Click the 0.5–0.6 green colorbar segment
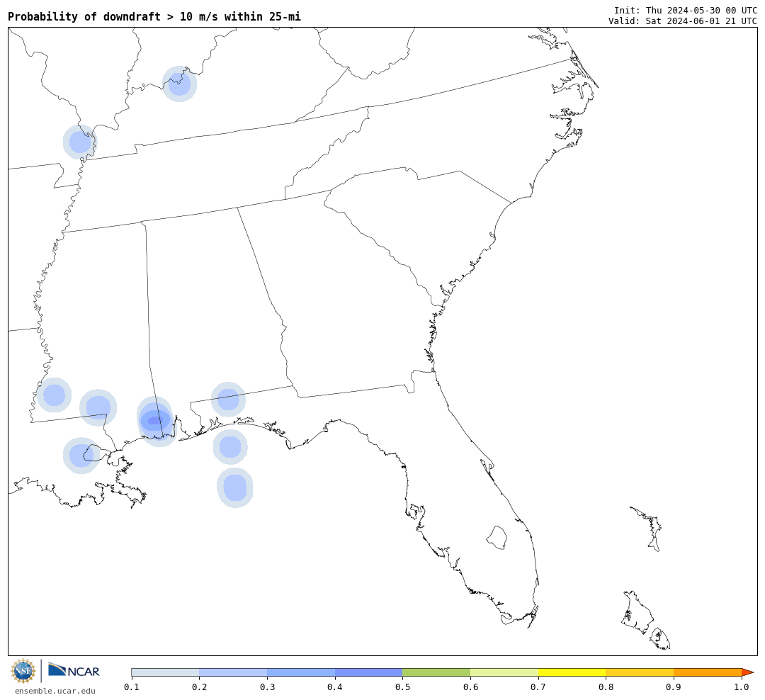This screenshot has height=700, width=765. coord(436,672)
